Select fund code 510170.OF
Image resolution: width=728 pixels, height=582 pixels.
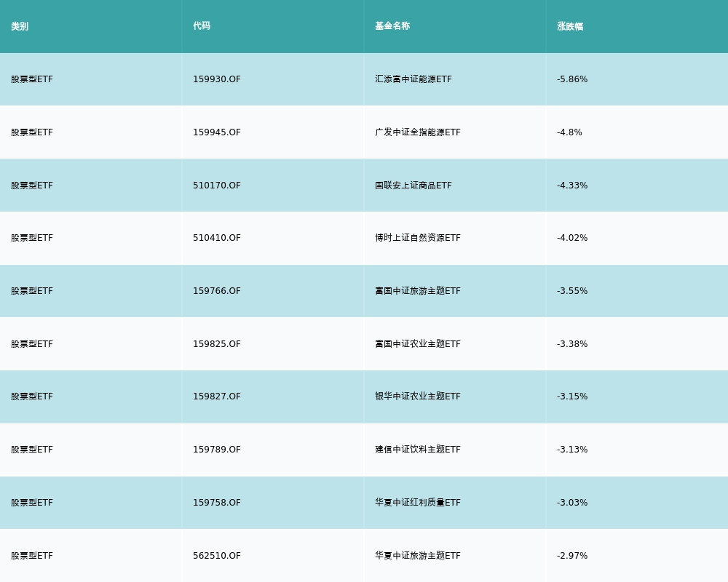pyautogui.click(x=217, y=186)
